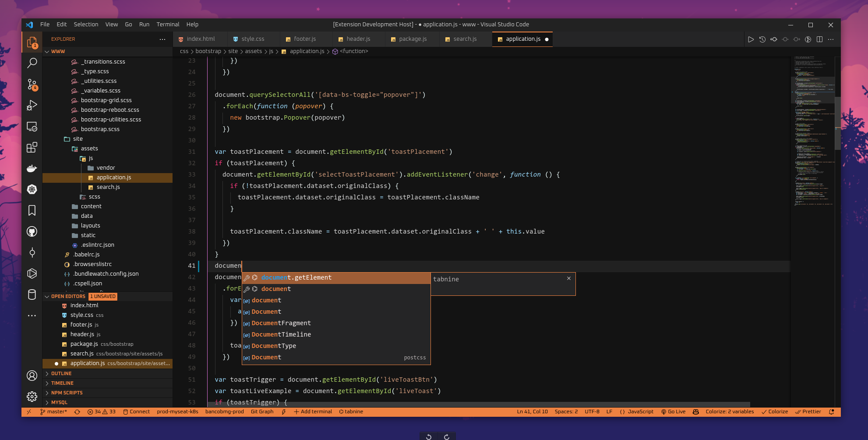This screenshot has height=440, width=868.
Task: Toggle Prettier in the status bar
Action: point(808,412)
